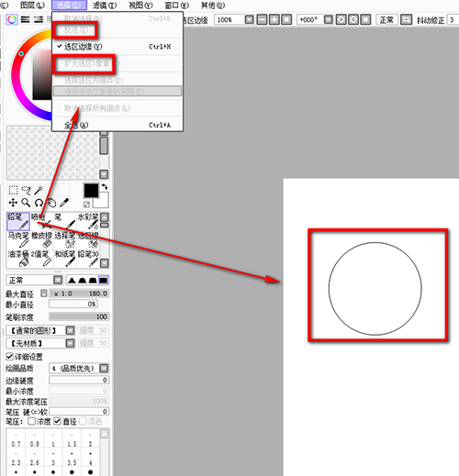The height and width of the screenshot is (476, 459).
Task: Open the 窗口 menu
Action: pos(177,6)
